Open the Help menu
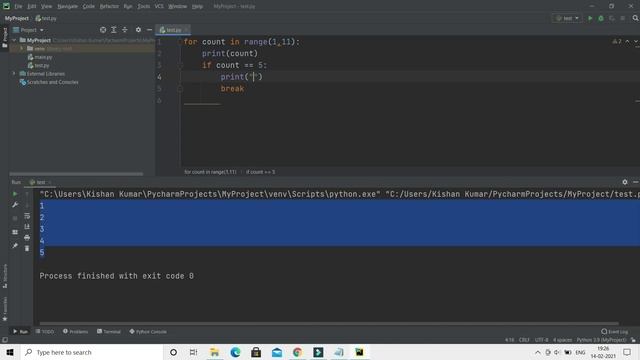Viewport: 640px width, 360px height. pos(197,6)
